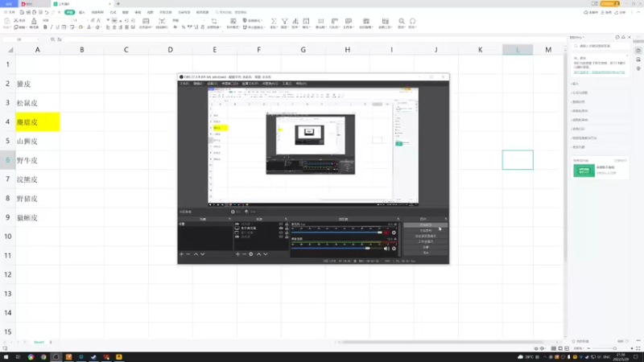644x362 pixels.
Task: Open the Merge and Center dropdown
Action: 152,27
